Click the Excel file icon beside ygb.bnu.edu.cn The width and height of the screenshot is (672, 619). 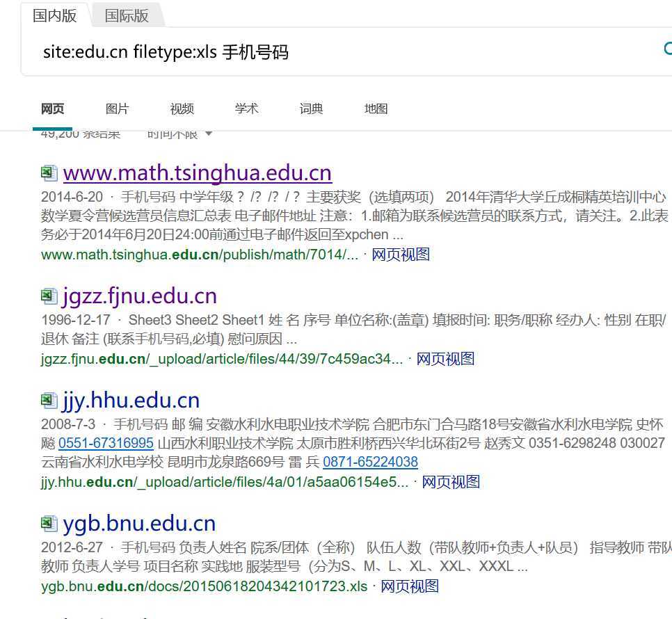coord(49,523)
